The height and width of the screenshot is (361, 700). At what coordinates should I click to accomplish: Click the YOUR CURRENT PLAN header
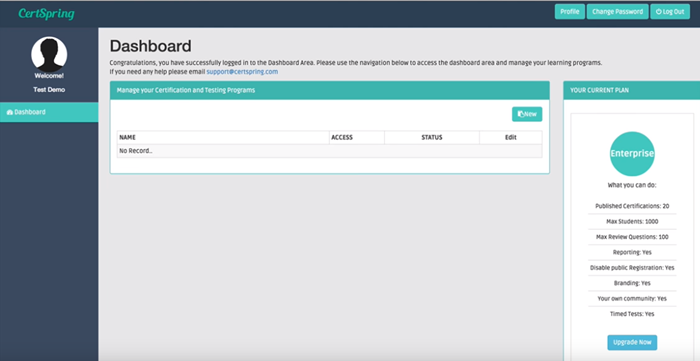632,90
